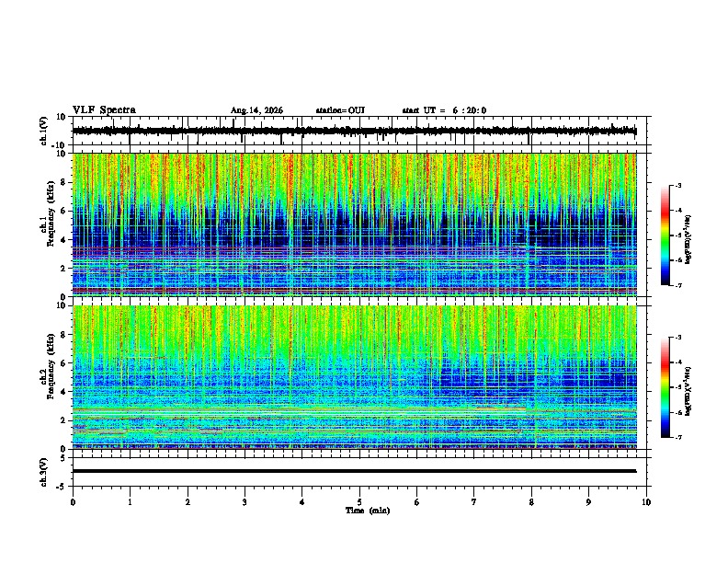Click the -7 label on ch.2 colour bar
Viewport: 728px width, 563px height.
[678, 437]
